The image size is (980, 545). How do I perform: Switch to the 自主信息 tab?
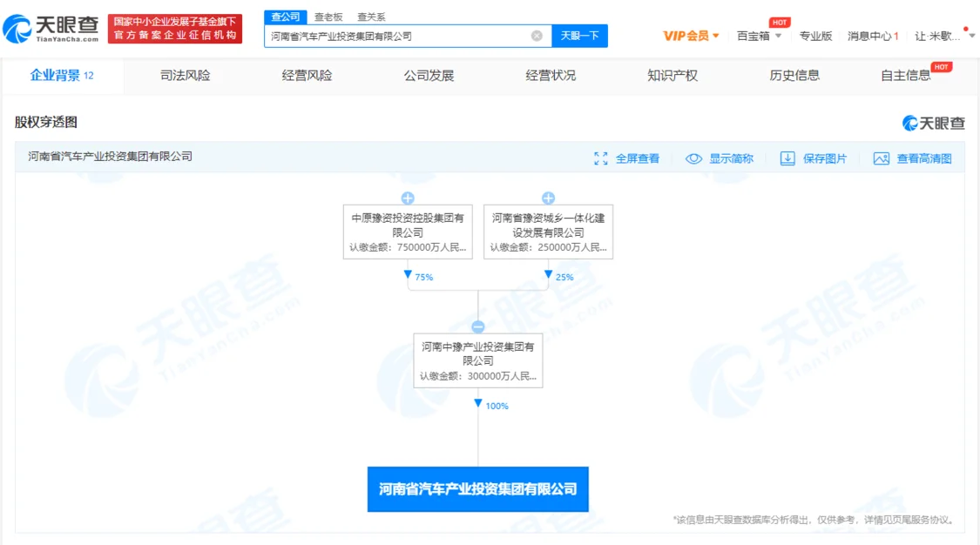point(906,76)
